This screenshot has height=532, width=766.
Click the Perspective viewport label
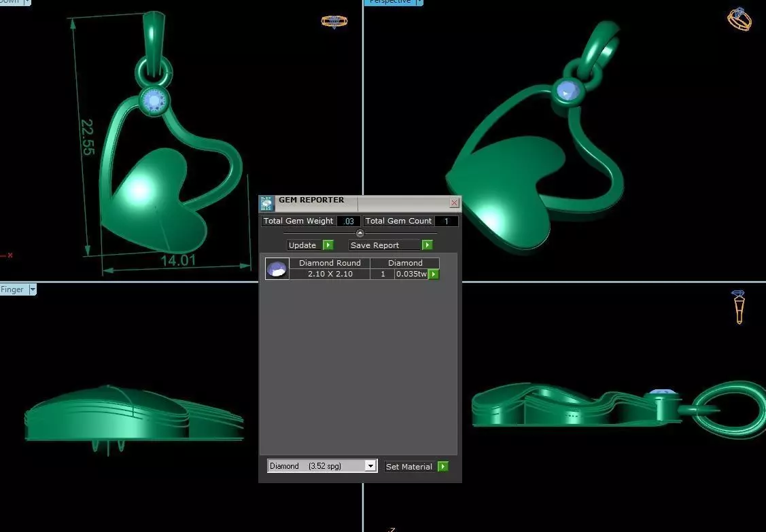tap(390, 2)
